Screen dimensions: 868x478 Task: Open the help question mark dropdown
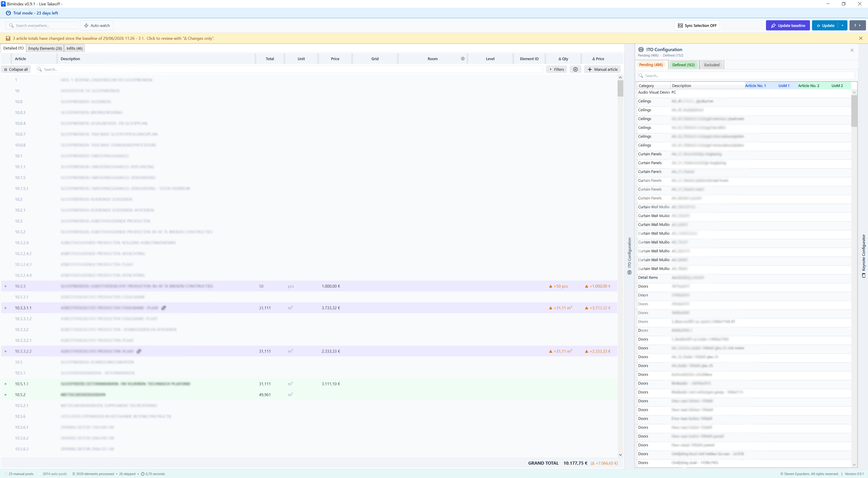click(857, 26)
